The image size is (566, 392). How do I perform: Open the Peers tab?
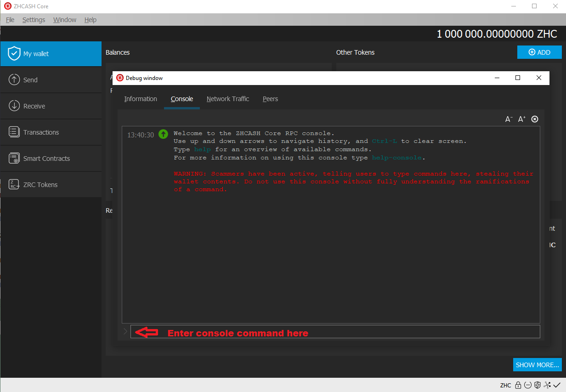pos(270,99)
